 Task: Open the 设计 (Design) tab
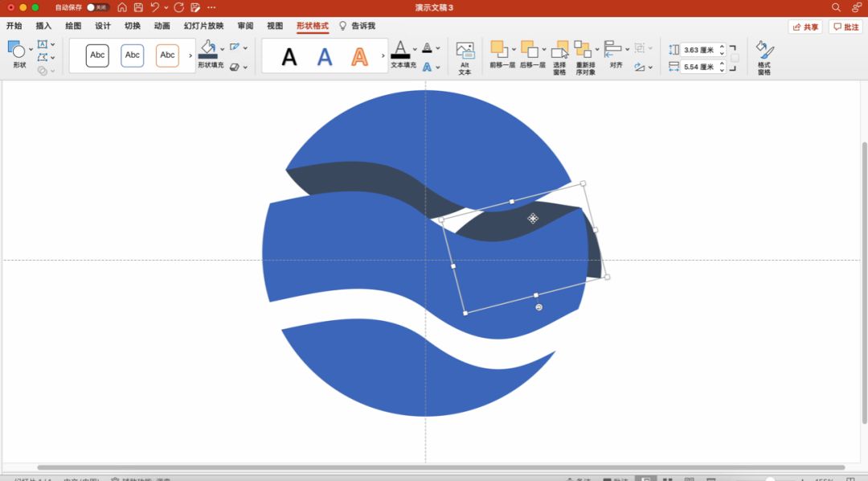[x=102, y=26]
